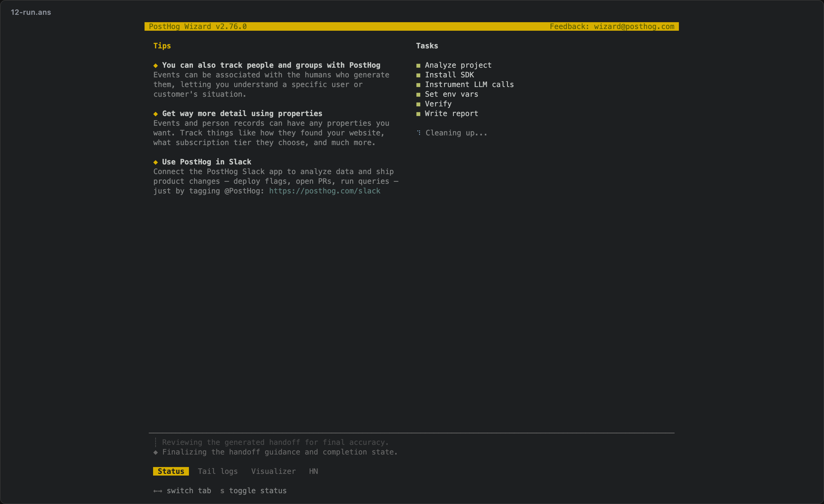Click the diamond bullet beside 'Get way more detail'
824x504 pixels.
[x=156, y=114]
